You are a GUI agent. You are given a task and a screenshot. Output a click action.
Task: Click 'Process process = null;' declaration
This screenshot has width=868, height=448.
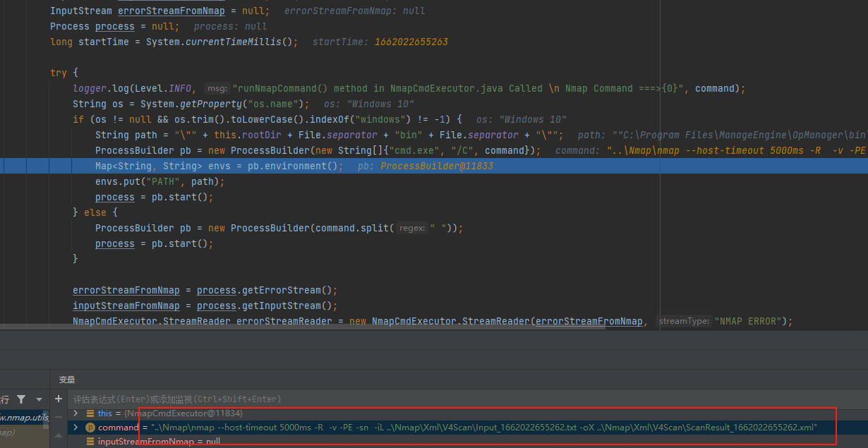(114, 26)
